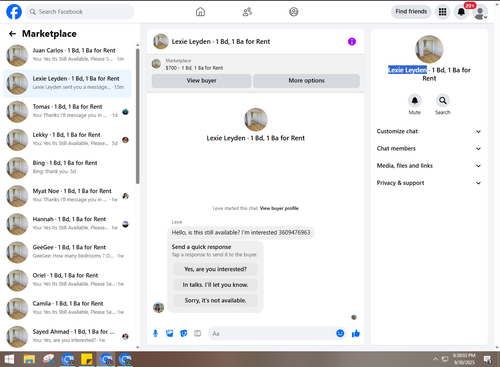The width and height of the screenshot is (500, 367).
Task: Open Juan Carlos conversation
Action: [67, 55]
